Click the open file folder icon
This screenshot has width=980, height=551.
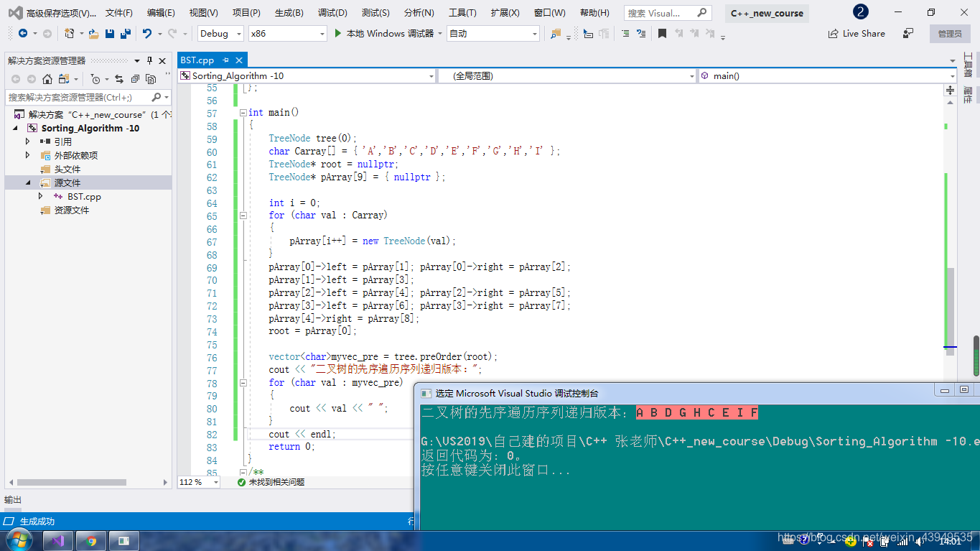coord(93,34)
